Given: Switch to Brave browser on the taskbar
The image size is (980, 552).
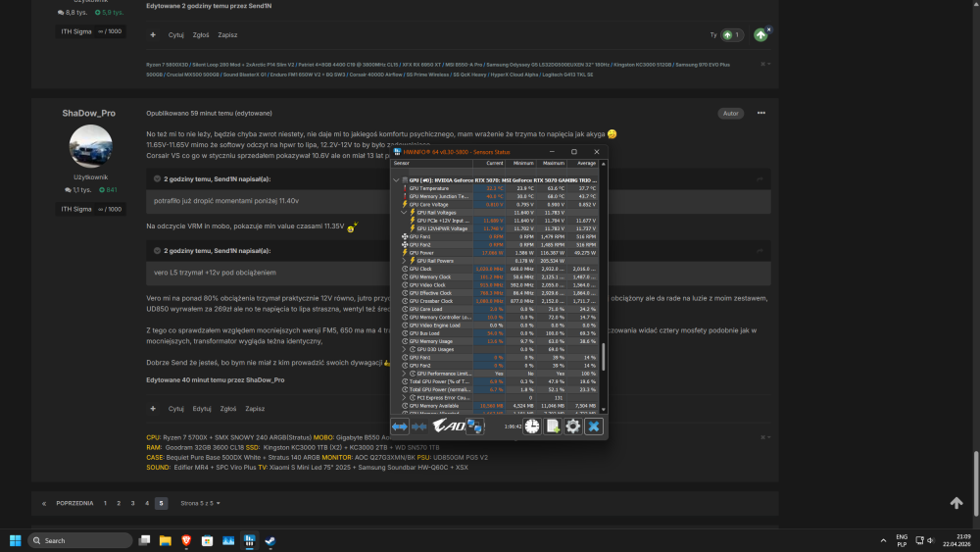Looking at the screenshot, I should [x=186, y=541].
